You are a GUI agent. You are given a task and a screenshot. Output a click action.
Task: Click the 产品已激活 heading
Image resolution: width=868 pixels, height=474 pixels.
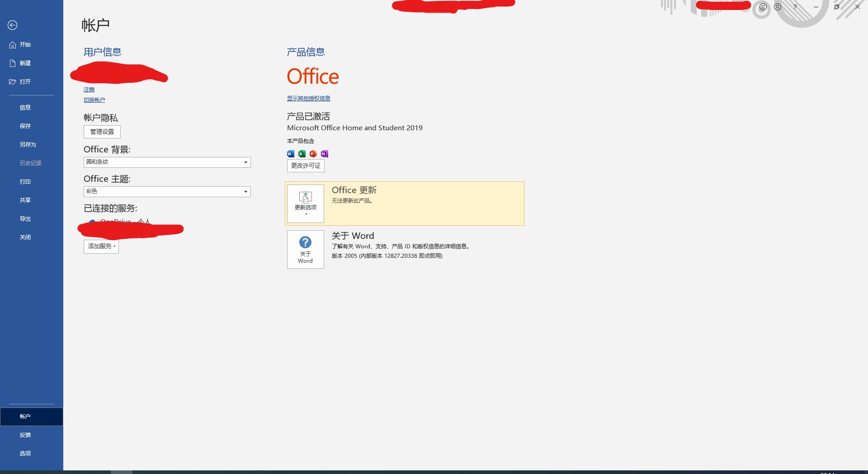coord(309,117)
